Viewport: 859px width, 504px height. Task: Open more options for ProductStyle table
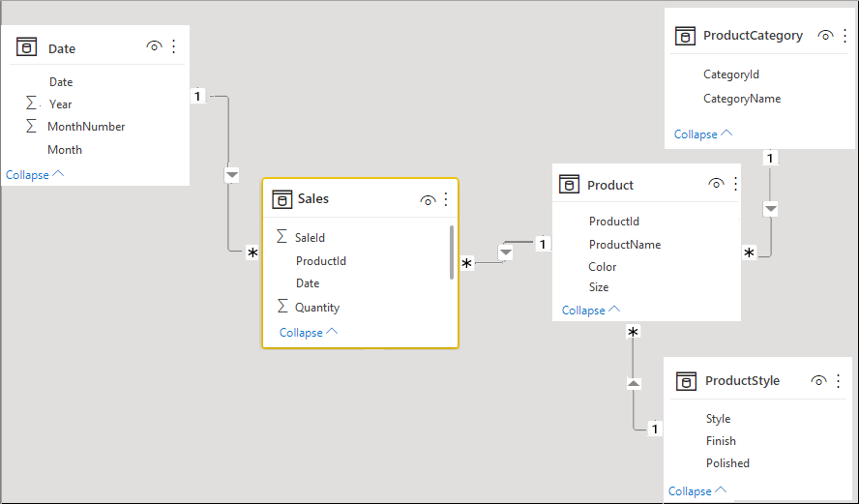(x=839, y=380)
